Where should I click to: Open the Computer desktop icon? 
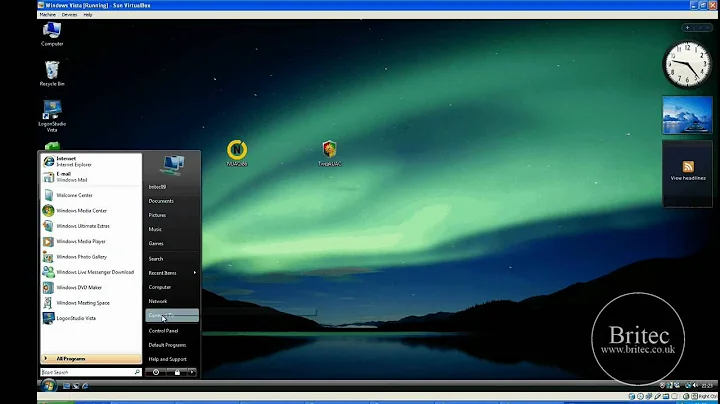pyautogui.click(x=52, y=34)
